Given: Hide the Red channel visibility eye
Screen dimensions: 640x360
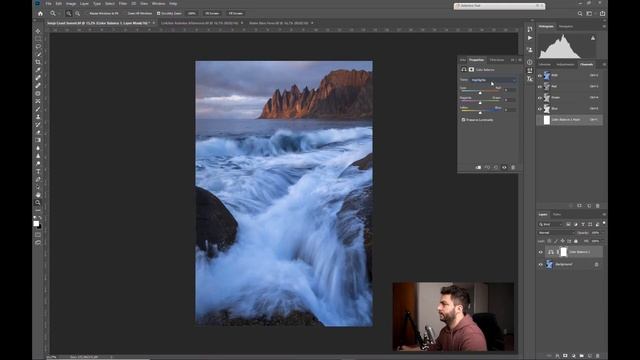Looking at the screenshot, I should click(540, 87).
